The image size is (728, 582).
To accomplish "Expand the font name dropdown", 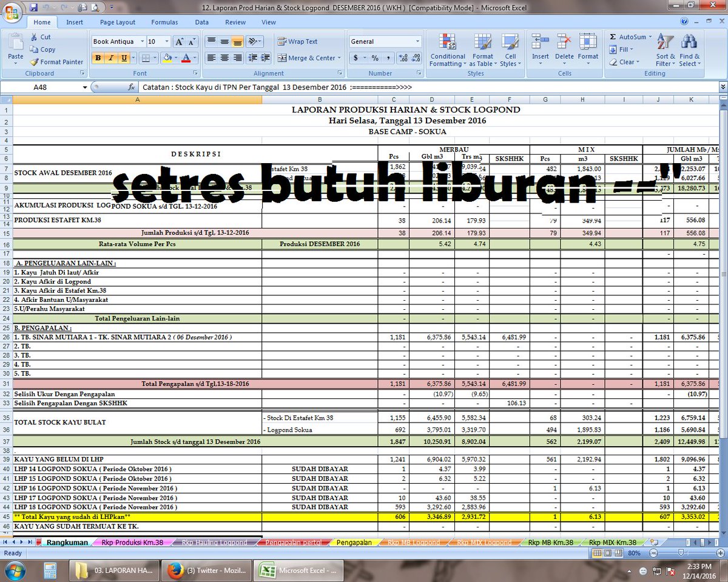I will point(142,42).
